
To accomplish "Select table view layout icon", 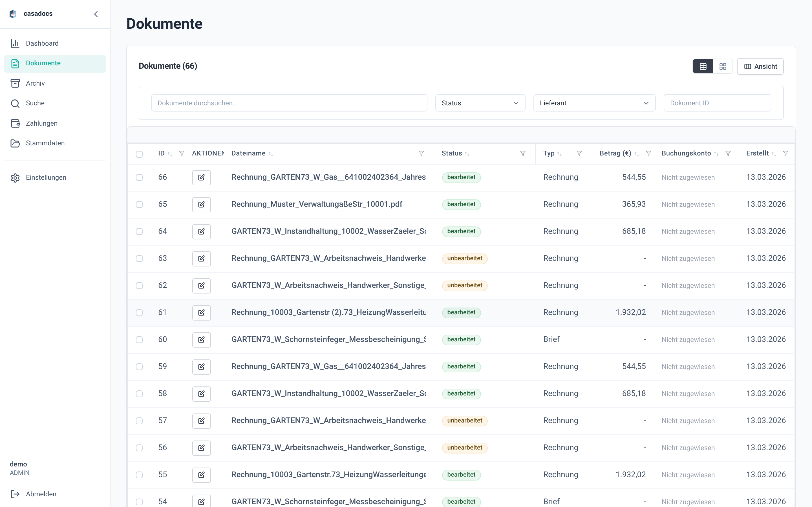I will 703,66.
